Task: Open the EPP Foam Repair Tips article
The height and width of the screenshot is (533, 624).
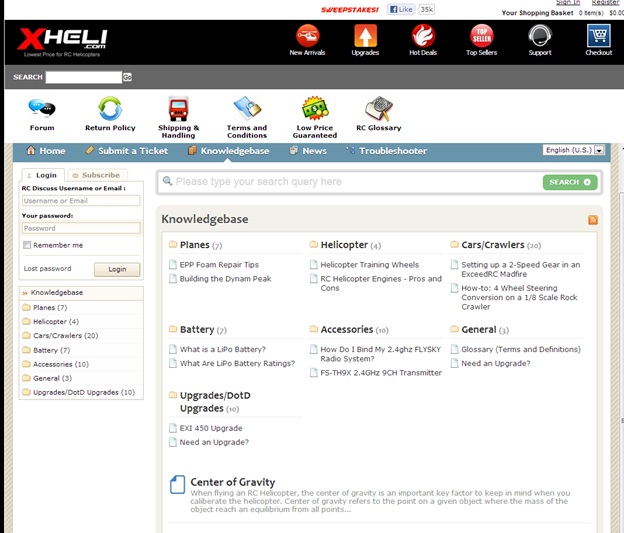Action: pos(219,265)
